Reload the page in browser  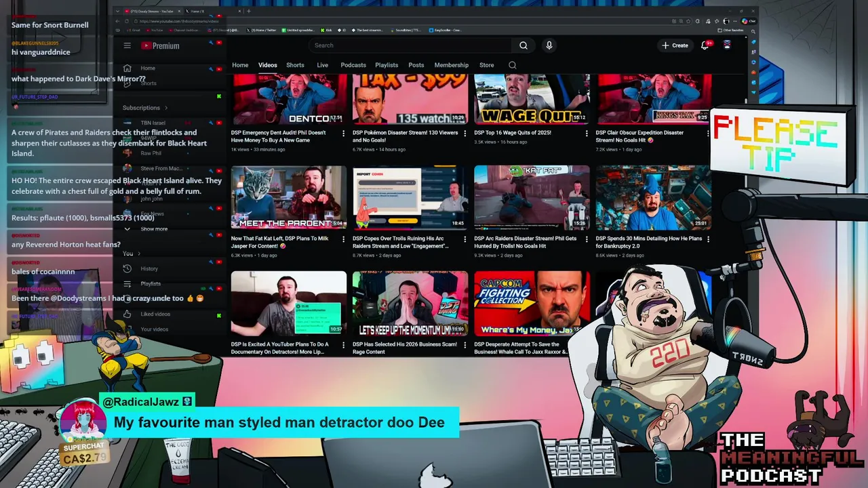(127, 21)
